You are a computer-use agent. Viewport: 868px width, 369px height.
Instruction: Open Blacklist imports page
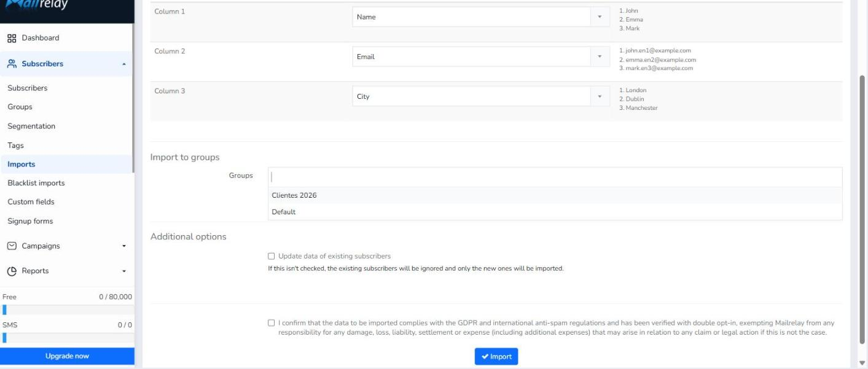click(x=36, y=183)
